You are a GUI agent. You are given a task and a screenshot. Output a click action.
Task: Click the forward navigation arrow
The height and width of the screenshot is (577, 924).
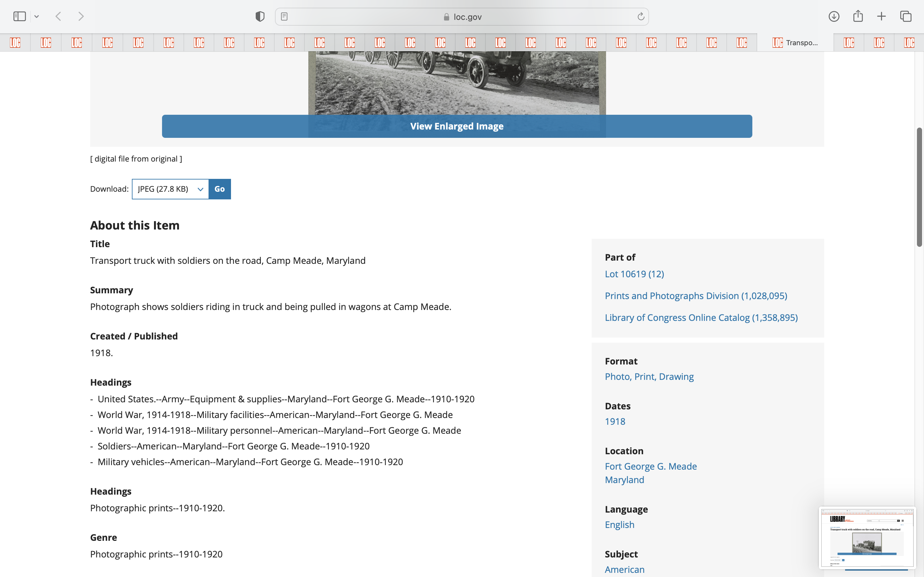[81, 16]
